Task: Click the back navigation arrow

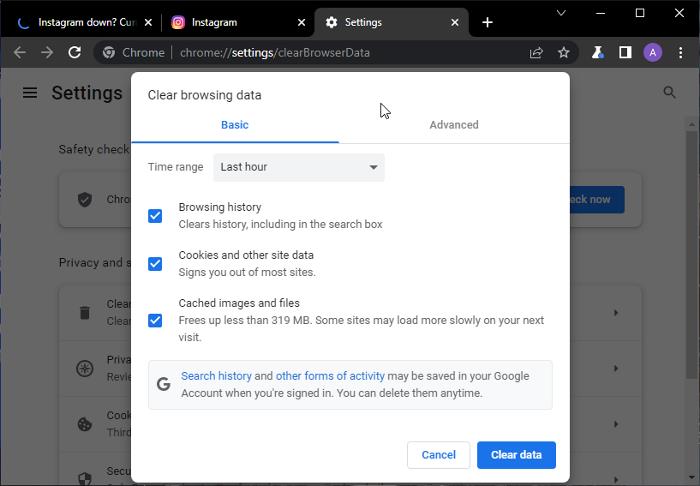Action: (x=19, y=52)
